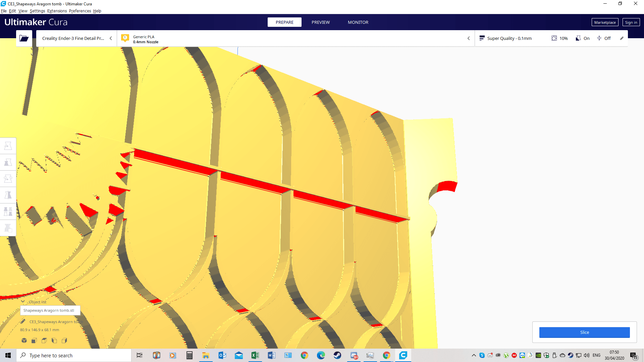Open the Extensions menu

[57, 11]
